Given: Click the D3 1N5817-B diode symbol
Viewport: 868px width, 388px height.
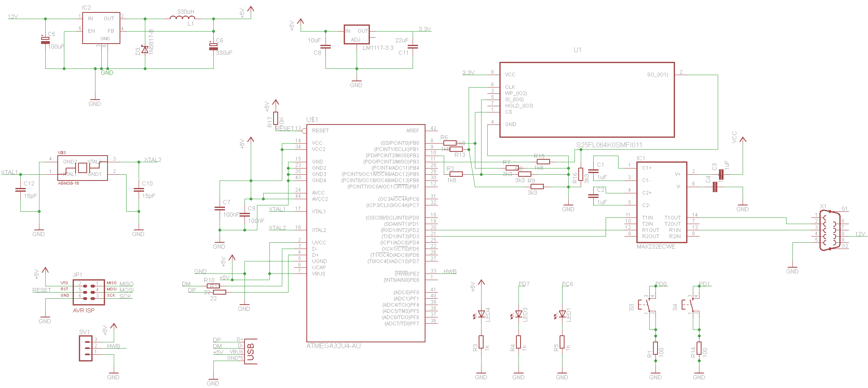Looking at the screenshot, I should point(145,49).
